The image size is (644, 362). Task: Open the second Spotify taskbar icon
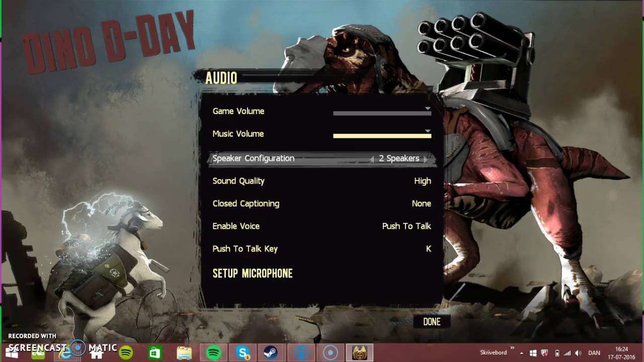click(214, 352)
